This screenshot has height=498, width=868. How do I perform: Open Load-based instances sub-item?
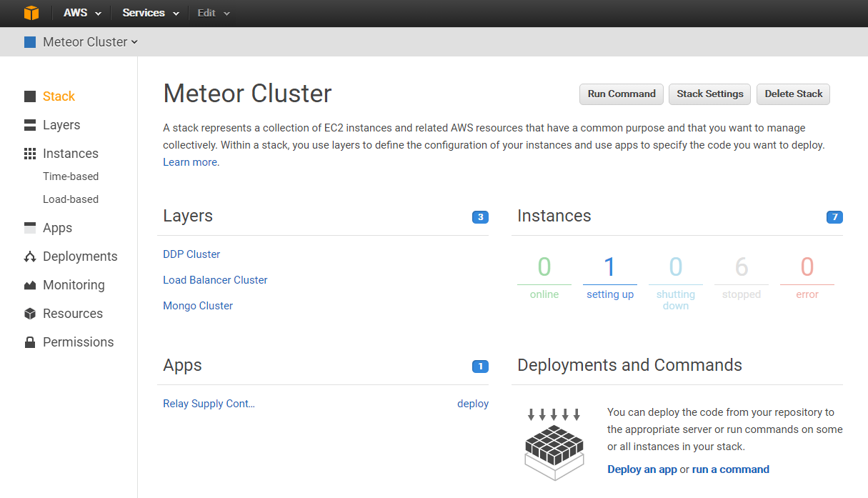pyautogui.click(x=71, y=199)
